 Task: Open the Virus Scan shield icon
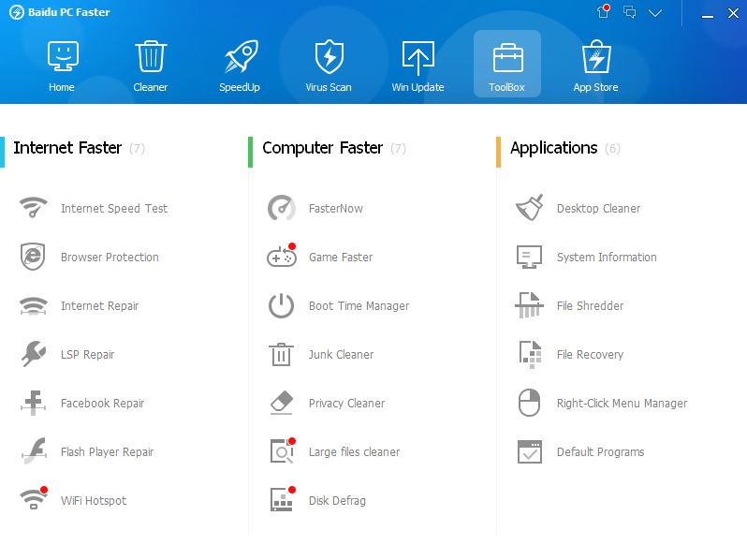[x=330, y=56]
